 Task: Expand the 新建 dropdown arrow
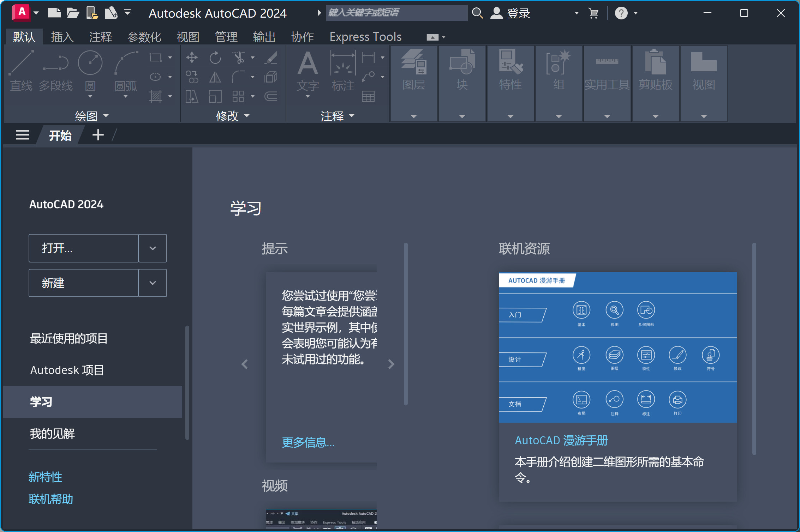click(x=153, y=283)
